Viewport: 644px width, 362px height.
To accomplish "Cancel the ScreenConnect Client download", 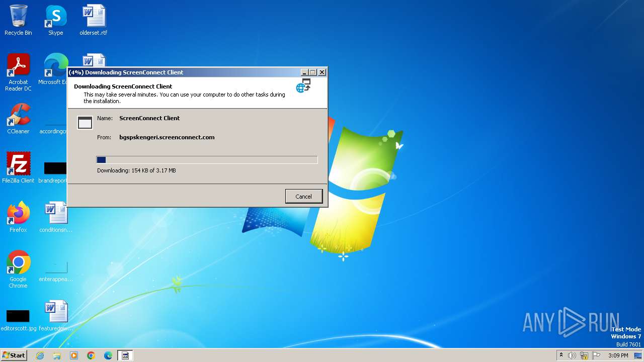I will pos(303,197).
